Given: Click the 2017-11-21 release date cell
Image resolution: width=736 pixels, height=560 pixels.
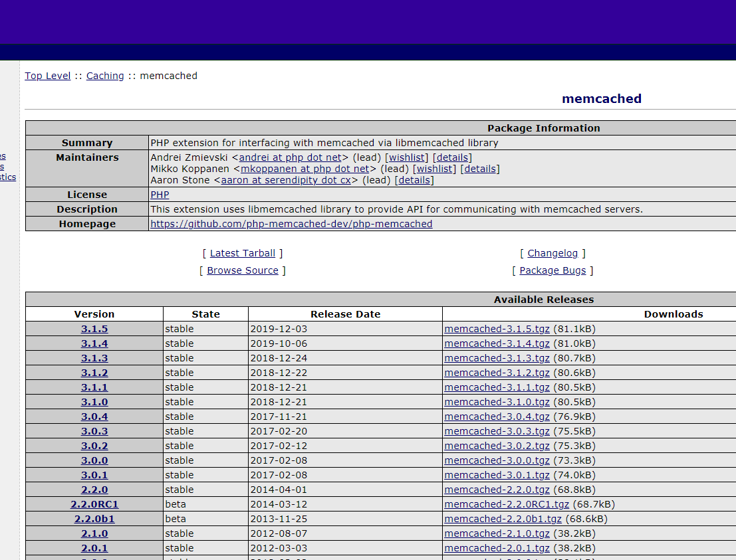Looking at the screenshot, I should click(x=345, y=417).
